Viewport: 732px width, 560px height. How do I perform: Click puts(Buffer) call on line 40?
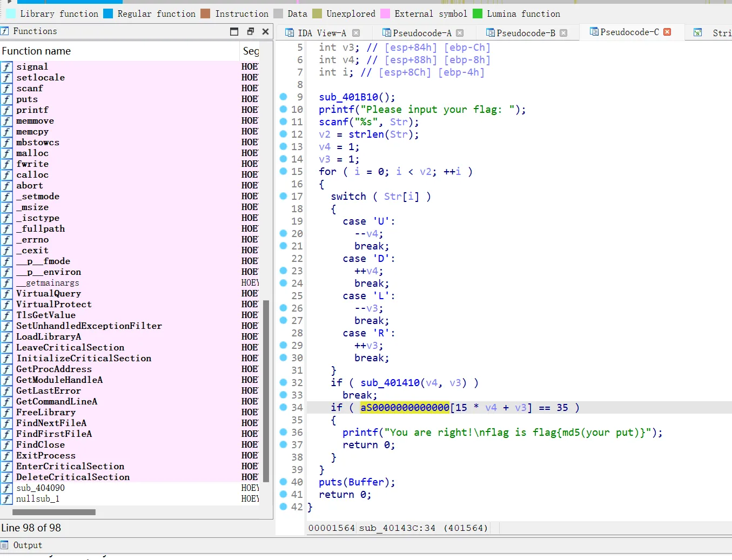click(357, 482)
